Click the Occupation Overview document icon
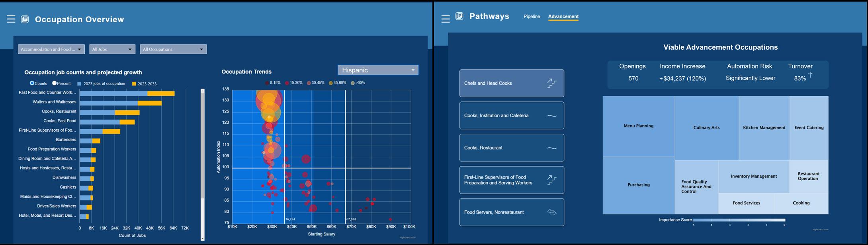Viewport: 868px width, 245px height. coord(25,19)
